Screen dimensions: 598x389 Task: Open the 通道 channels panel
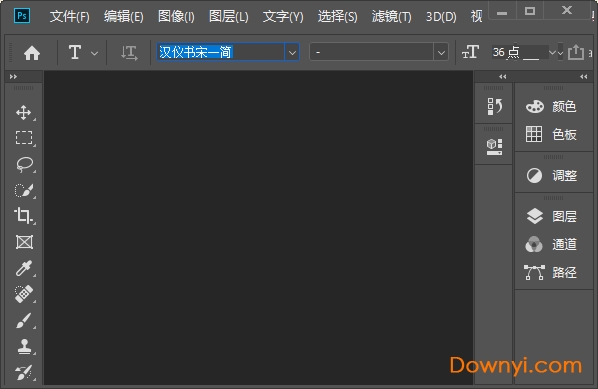pyautogui.click(x=551, y=244)
